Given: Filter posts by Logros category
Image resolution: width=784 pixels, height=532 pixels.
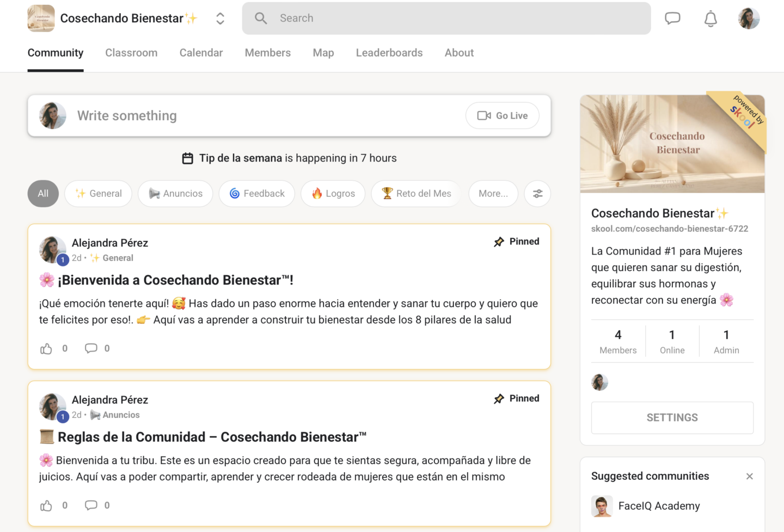Looking at the screenshot, I should click(333, 194).
